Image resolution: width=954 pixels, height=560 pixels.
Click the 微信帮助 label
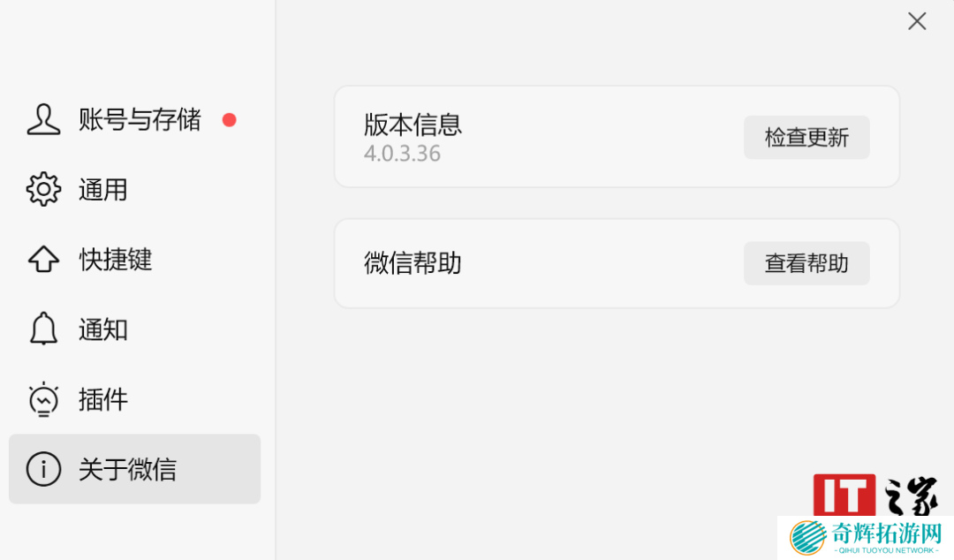[413, 263]
